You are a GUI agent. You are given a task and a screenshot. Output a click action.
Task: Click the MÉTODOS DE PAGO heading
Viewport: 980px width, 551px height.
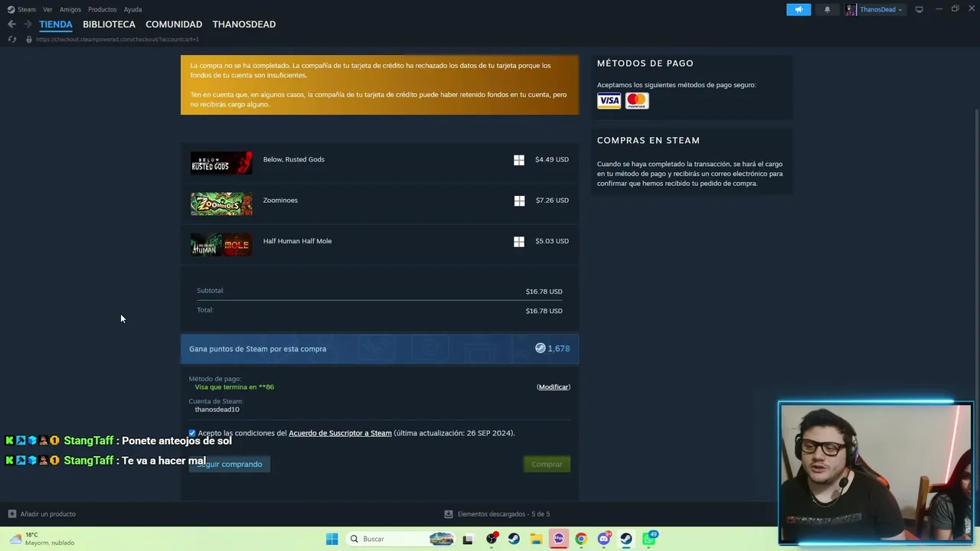tap(645, 64)
